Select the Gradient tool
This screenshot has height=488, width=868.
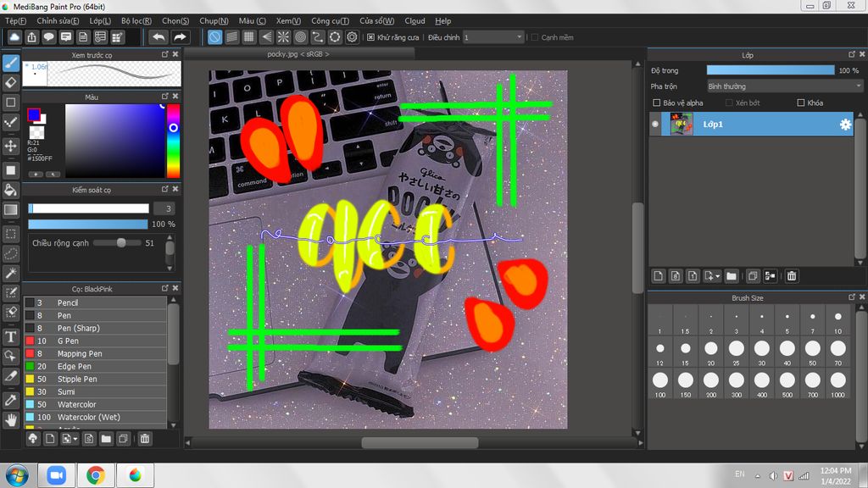point(10,210)
